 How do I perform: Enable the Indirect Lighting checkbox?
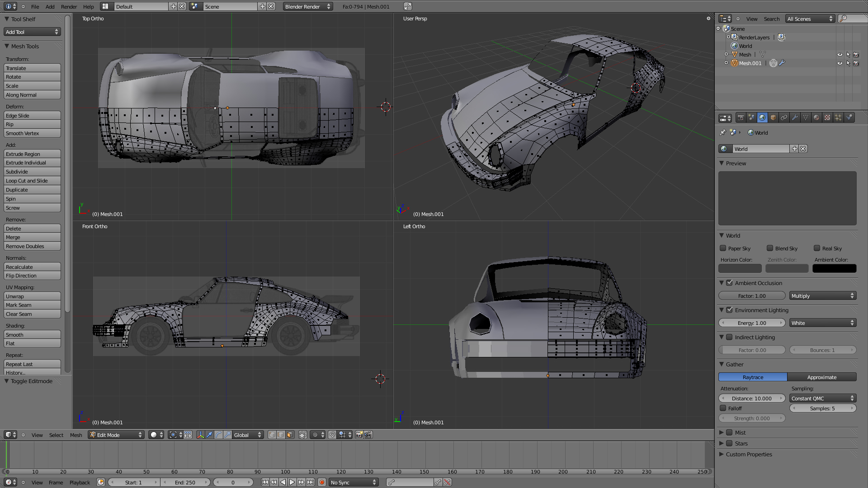point(729,337)
